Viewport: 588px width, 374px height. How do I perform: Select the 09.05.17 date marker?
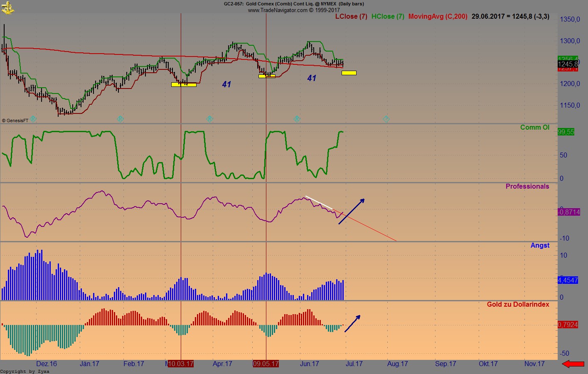click(x=266, y=364)
